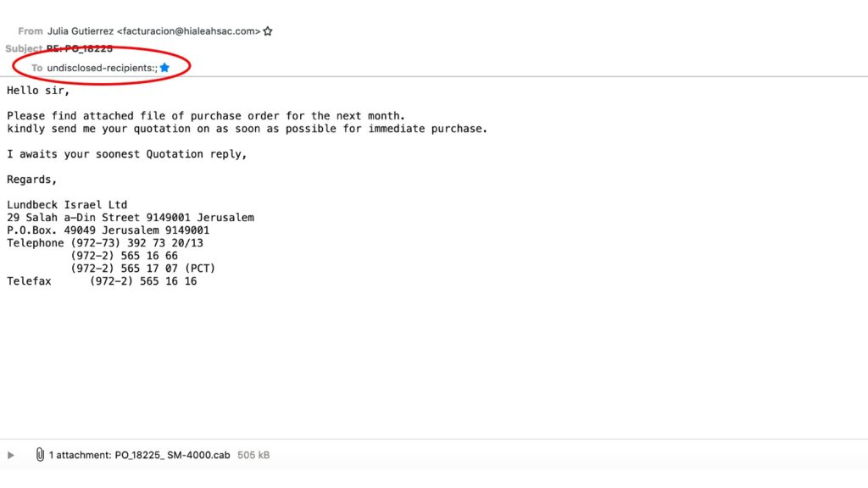Click the "Hello sir," greeting line
The width and height of the screenshot is (868, 488).
pyautogui.click(x=38, y=90)
